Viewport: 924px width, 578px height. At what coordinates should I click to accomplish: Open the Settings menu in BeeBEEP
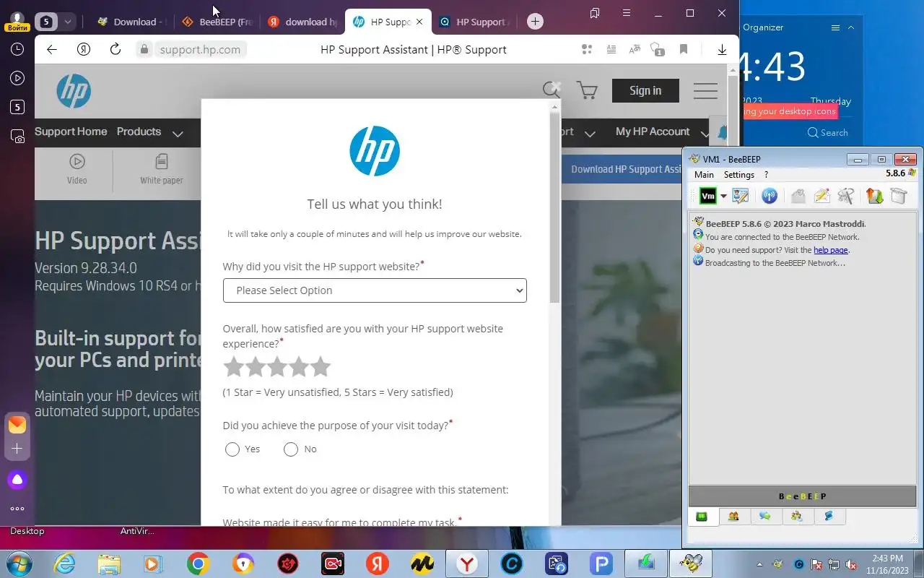tap(738, 175)
